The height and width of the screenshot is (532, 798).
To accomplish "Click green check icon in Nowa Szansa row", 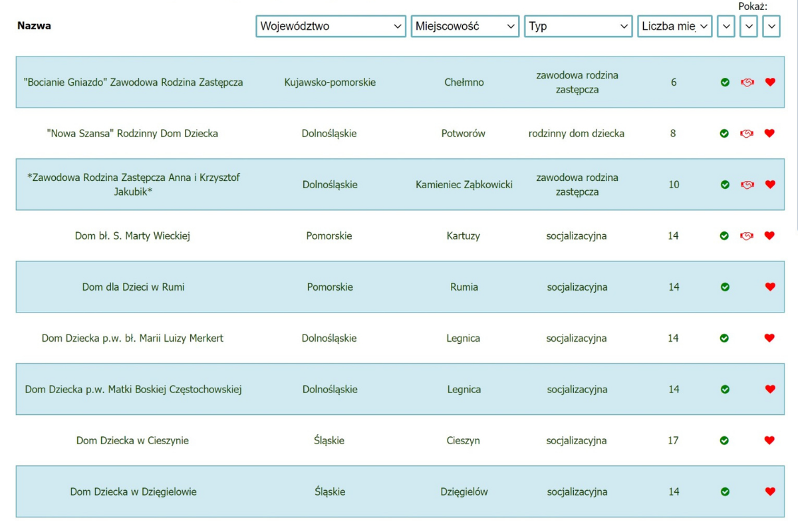I will tap(724, 133).
